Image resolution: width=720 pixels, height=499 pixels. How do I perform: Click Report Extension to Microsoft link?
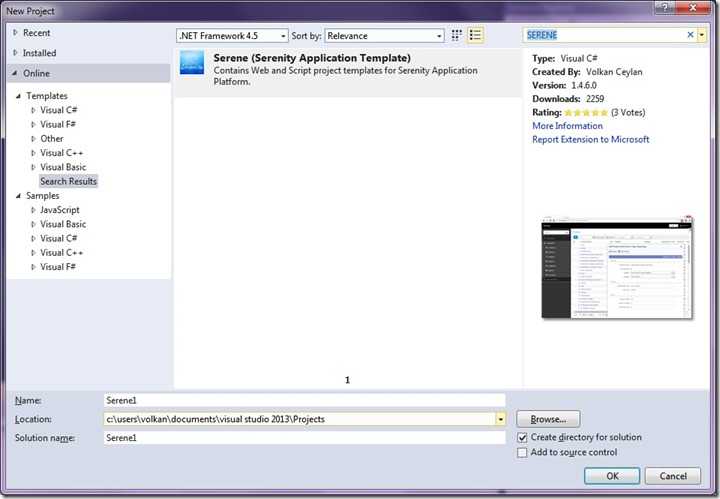[591, 140]
